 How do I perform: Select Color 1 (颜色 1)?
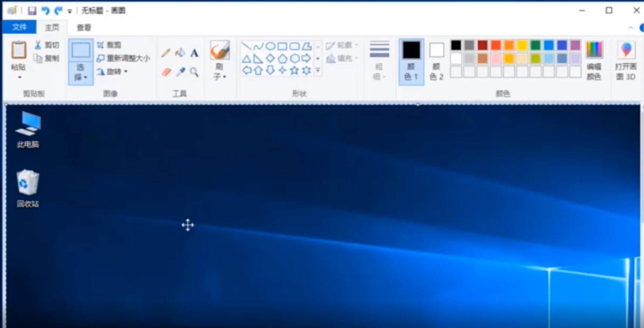pyautogui.click(x=411, y=62)
